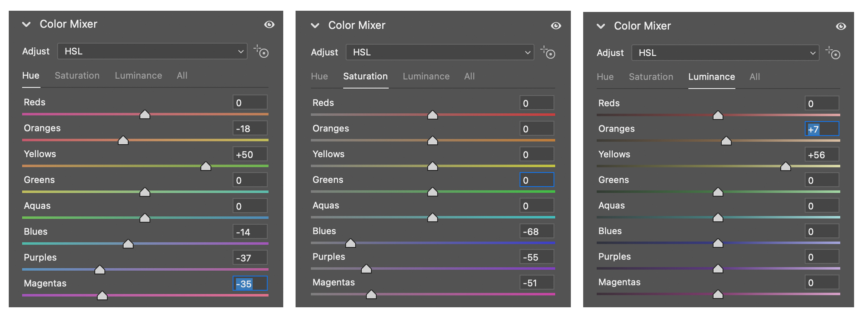Click the Aquas luminance slider handle
Screen dimensions: 868x318
click(718, 217)
